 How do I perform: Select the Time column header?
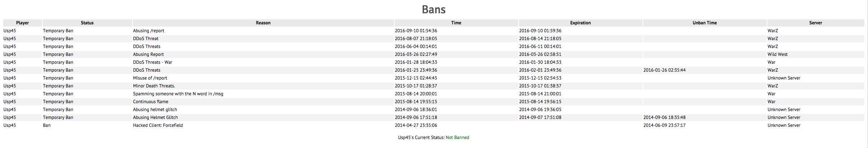(456, 23)
